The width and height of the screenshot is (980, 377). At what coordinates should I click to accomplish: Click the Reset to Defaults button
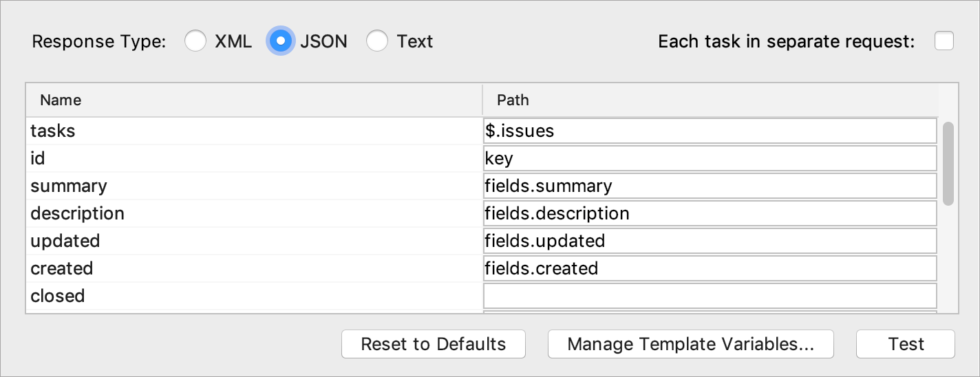(x=434, y=344)
